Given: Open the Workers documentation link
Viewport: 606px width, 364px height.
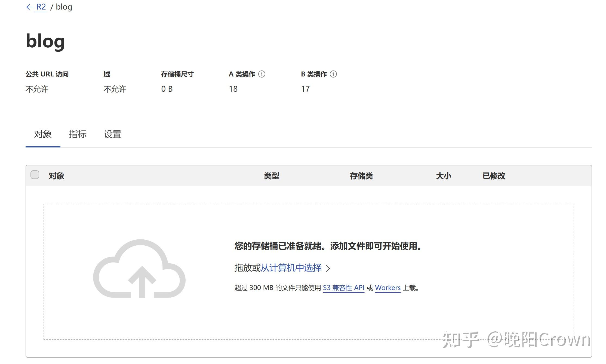Looking at the screenshot, I should 387,288.
